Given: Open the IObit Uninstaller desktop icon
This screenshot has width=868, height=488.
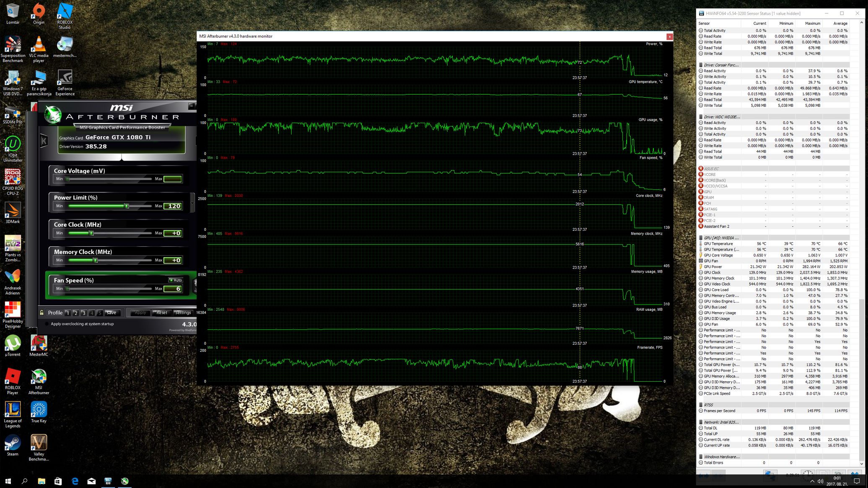Looking at the screenshot, I should (x=13, y=149).
